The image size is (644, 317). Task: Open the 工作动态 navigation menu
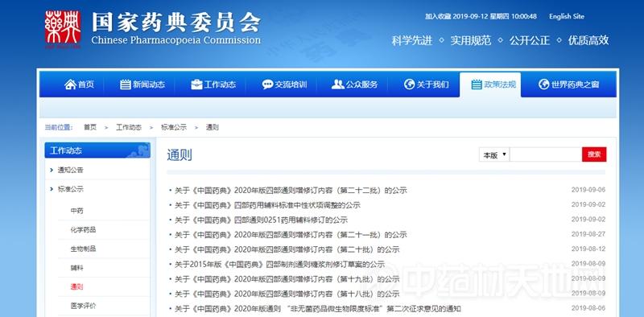coord(213,84)
